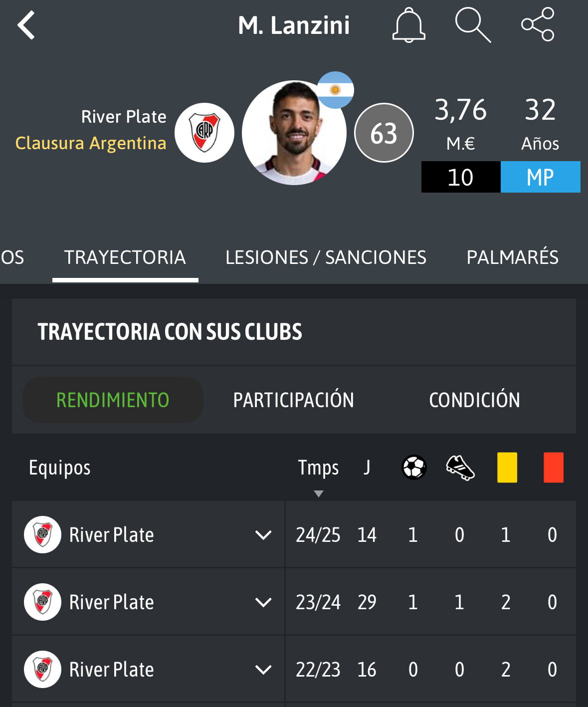This screenshot has width=588, height=707.
Task: Select the Rendimiento view
Action: point(113,400)
